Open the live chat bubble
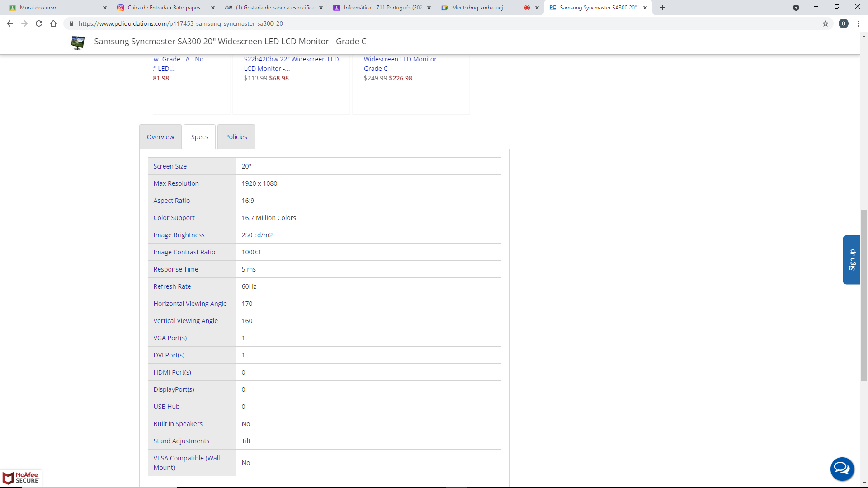868x488 pixels. click(x=842, y=469)
